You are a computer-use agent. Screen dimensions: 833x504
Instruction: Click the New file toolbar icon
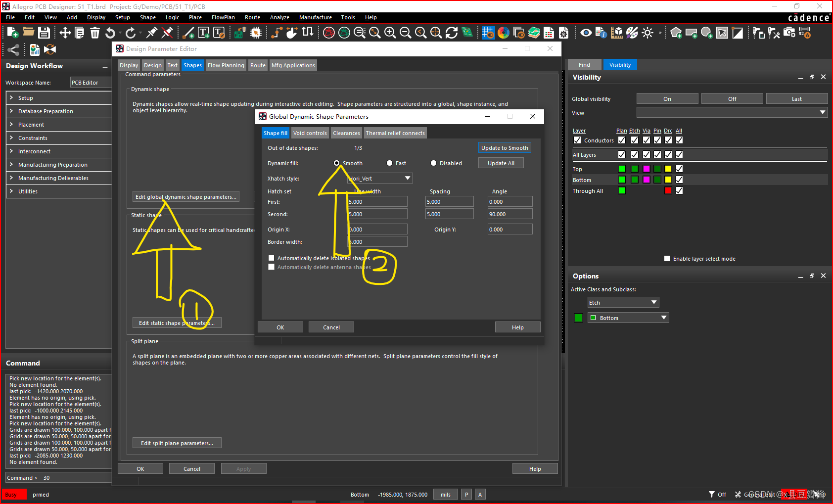tap(13, 33)
